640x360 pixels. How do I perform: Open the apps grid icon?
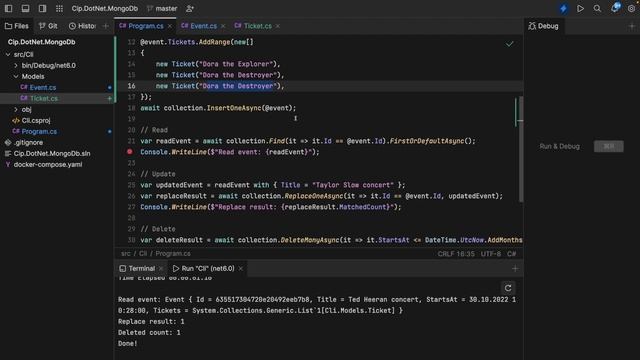pyautogui.click(x=59, y=8)
